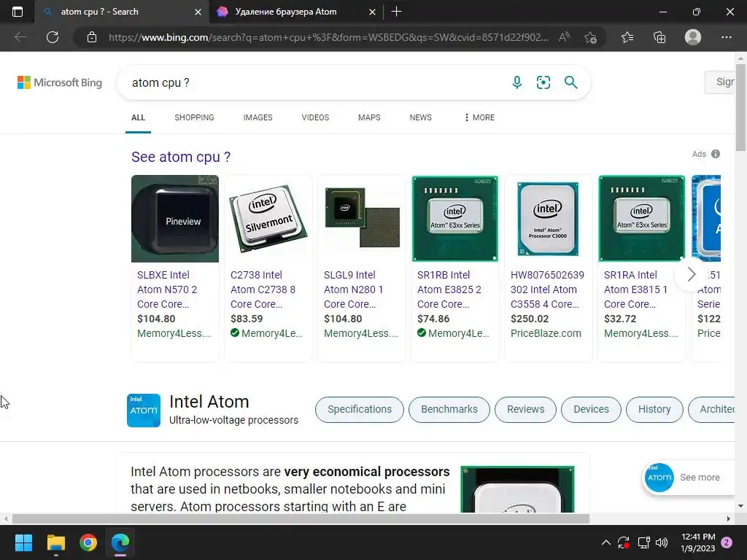Open a new tab with plus button

pyautogui.click(x=396, y=12)
